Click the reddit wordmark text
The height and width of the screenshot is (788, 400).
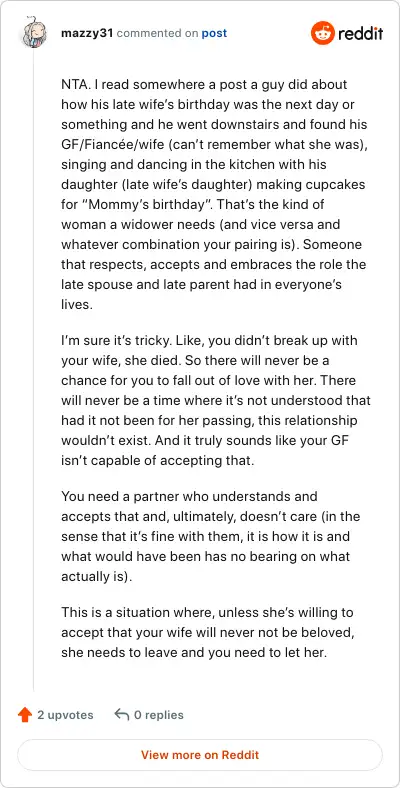[x=361, y=34]
